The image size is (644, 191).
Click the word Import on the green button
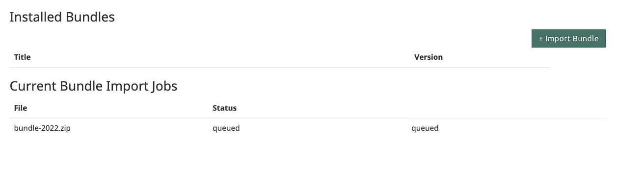pos(558,39)
